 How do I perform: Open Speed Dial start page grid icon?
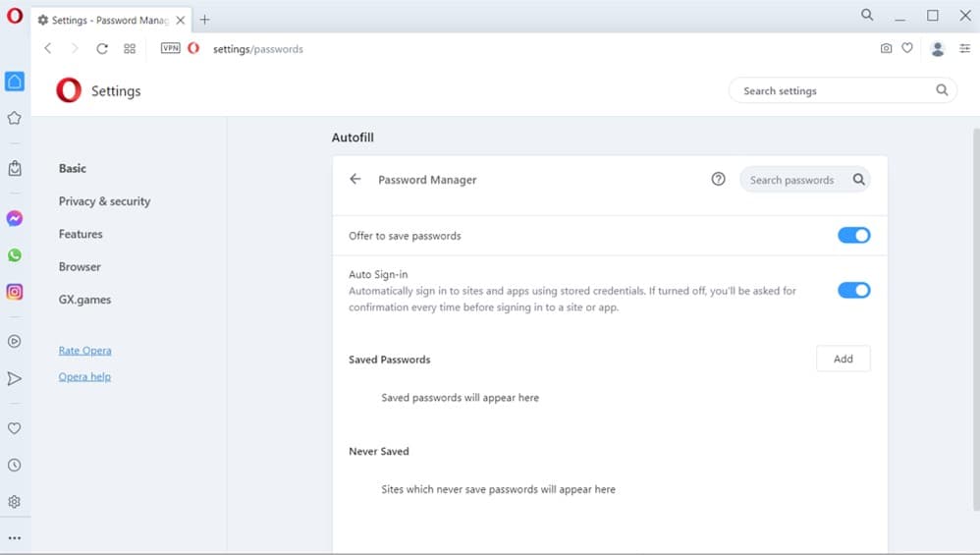point(130,48)
